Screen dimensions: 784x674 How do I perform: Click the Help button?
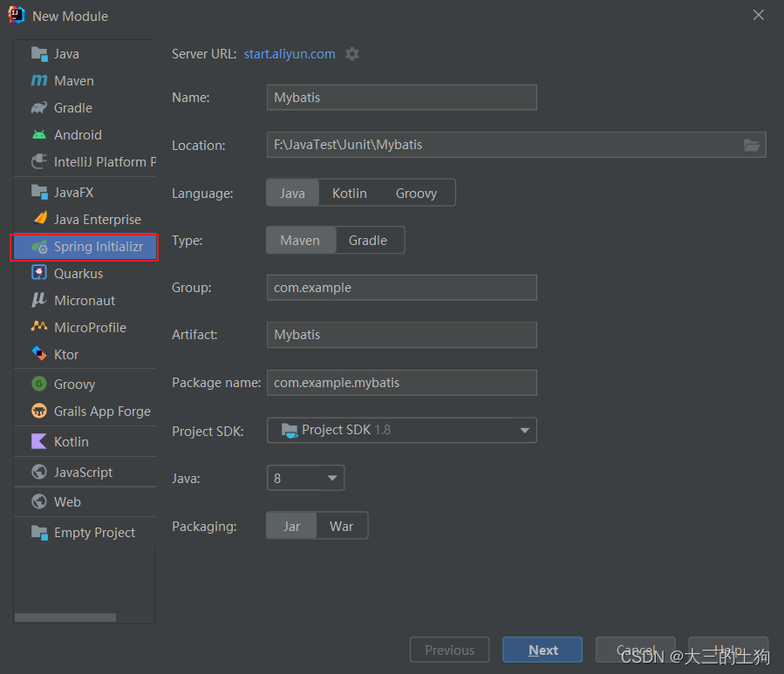click(728, 650)
